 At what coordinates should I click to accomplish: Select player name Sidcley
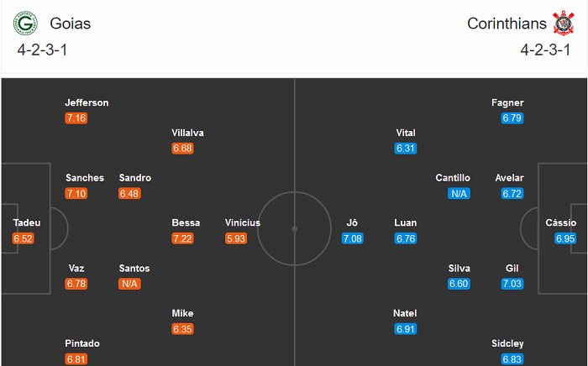(507, 343)
